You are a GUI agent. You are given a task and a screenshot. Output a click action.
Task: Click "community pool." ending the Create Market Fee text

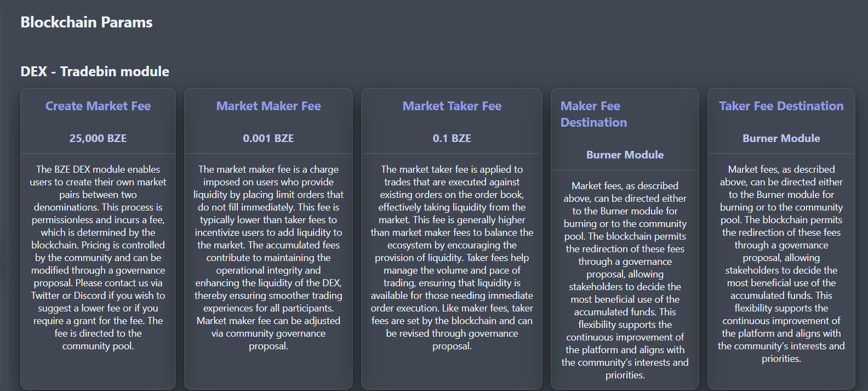pyautogui.click(x=98, y=346)
